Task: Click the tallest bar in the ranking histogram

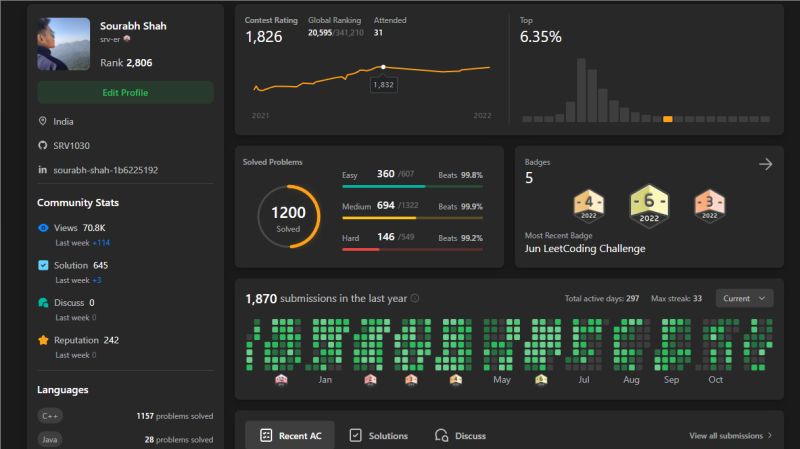Action: [581, 90]
